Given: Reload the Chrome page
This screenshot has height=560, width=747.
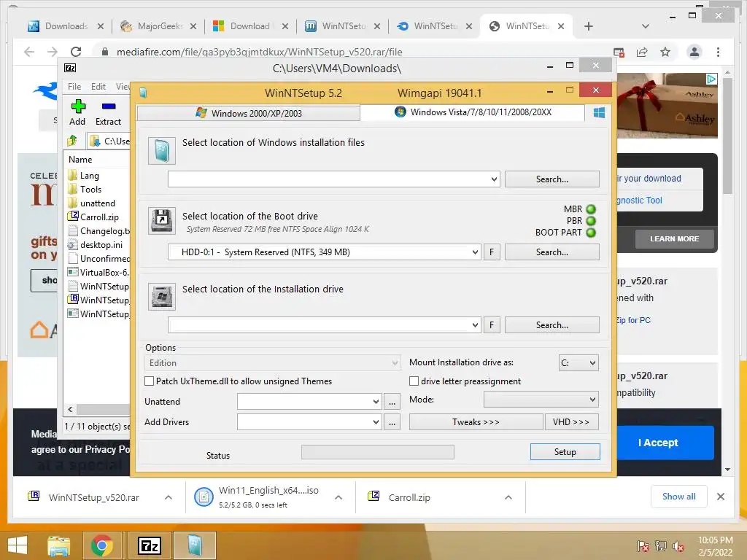Looking at the screenshot, I should click(x=76, y=52).
